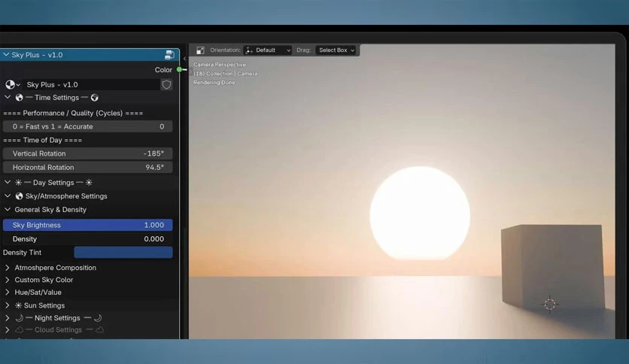The image size is (629, 364).
Task: Expand Sun Settings section
Action: tap(8, 305)
